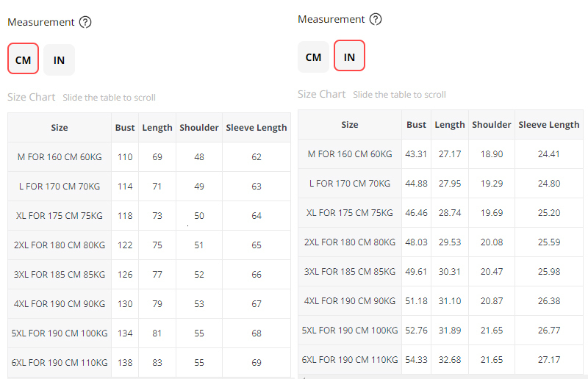Click 'Slide the table to scroll' in centimeter panel

coord(109,98)
